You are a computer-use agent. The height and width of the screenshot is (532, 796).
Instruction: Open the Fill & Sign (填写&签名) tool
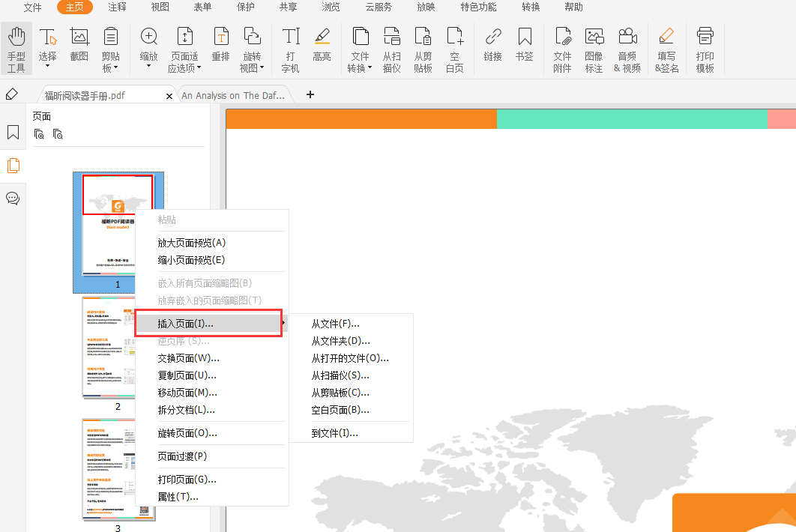point(666,49)
